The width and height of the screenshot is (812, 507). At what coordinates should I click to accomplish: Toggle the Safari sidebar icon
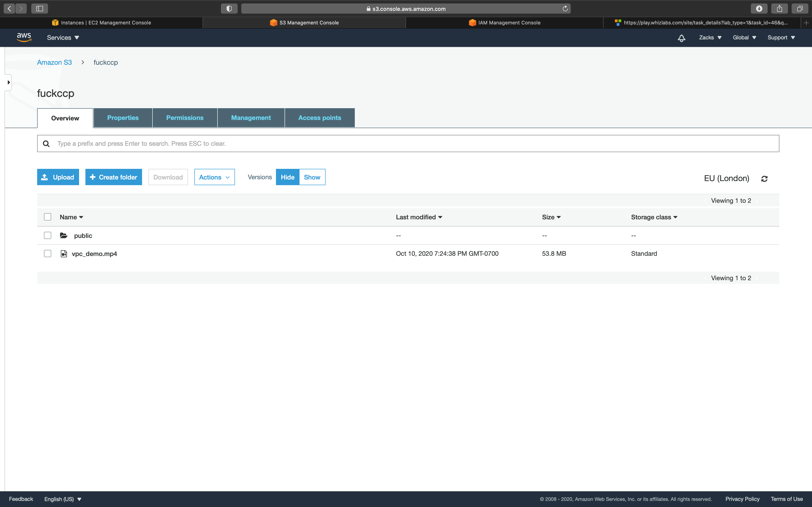pyautogui.click(x=40, y=9)
